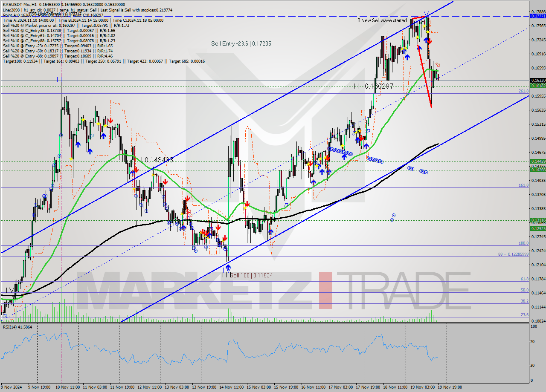Click the 61.8 Fibonacci level label
The width and height of the screenshot is (546, 392).
(525, 279)
